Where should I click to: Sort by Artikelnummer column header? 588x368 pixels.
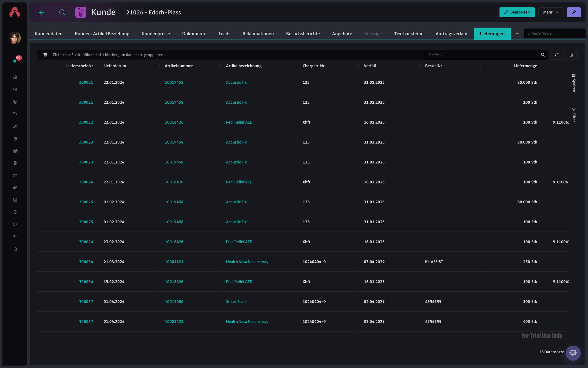tap(179, 66)
